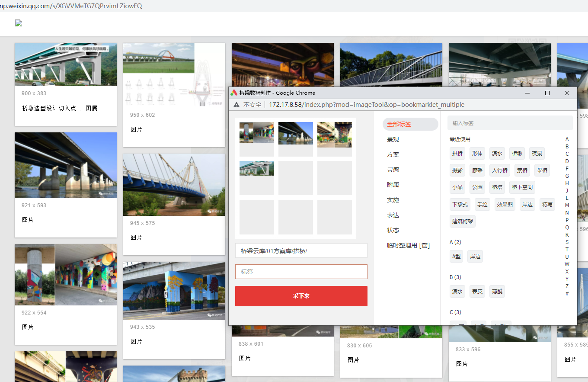Pick the 摄影 tag
The width and height of the screenshot is (588, 382).
[x=457, y=170]
